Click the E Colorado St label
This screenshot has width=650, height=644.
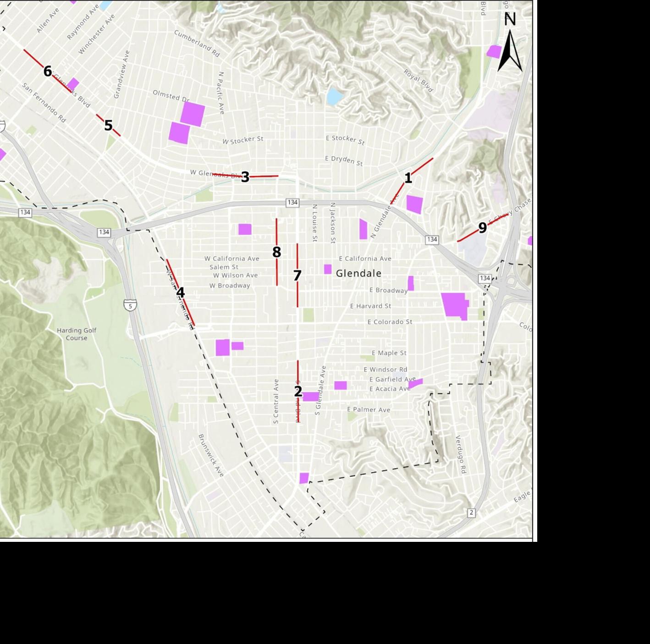[x=390, y=322]
